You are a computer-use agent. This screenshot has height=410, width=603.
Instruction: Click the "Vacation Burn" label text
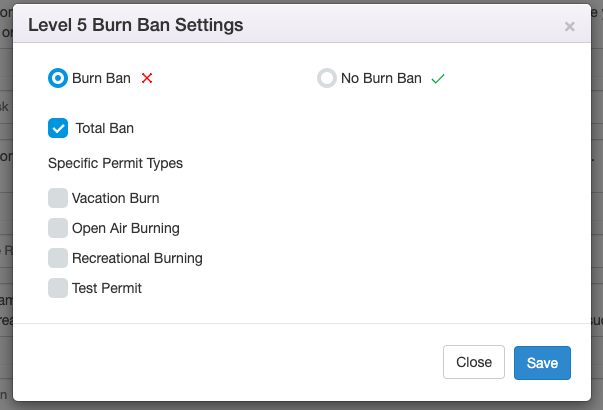[x=115, y=198]
